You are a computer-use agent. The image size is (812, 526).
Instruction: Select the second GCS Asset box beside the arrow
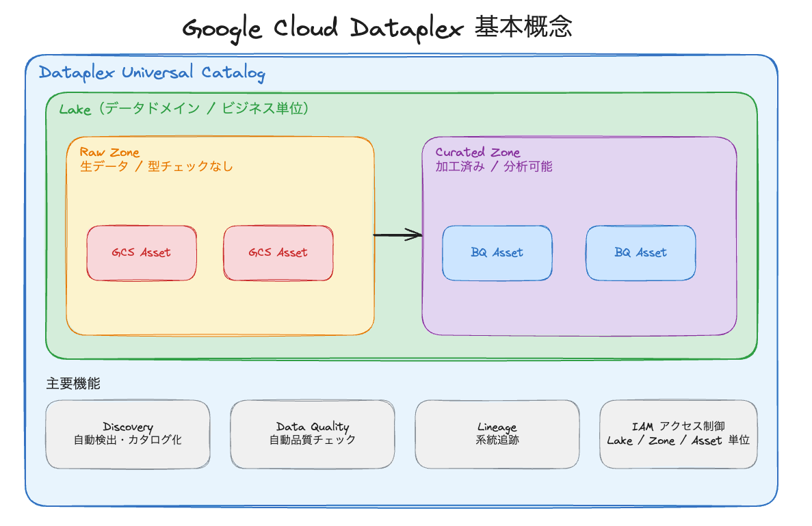tap(278, 253)
